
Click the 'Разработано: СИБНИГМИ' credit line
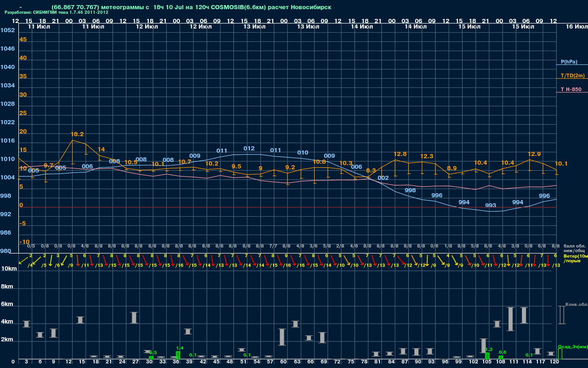click(57, 12)
